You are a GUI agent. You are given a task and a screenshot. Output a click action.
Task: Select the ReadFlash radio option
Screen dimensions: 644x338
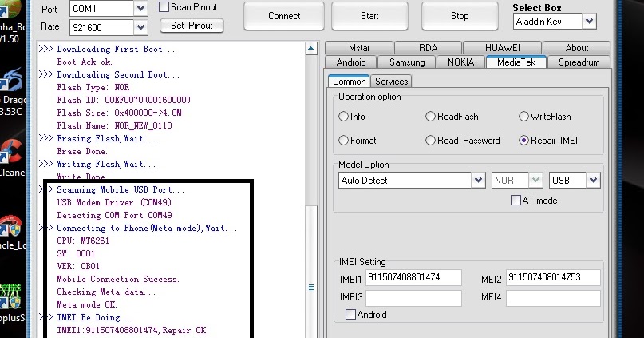click(430, 117)
